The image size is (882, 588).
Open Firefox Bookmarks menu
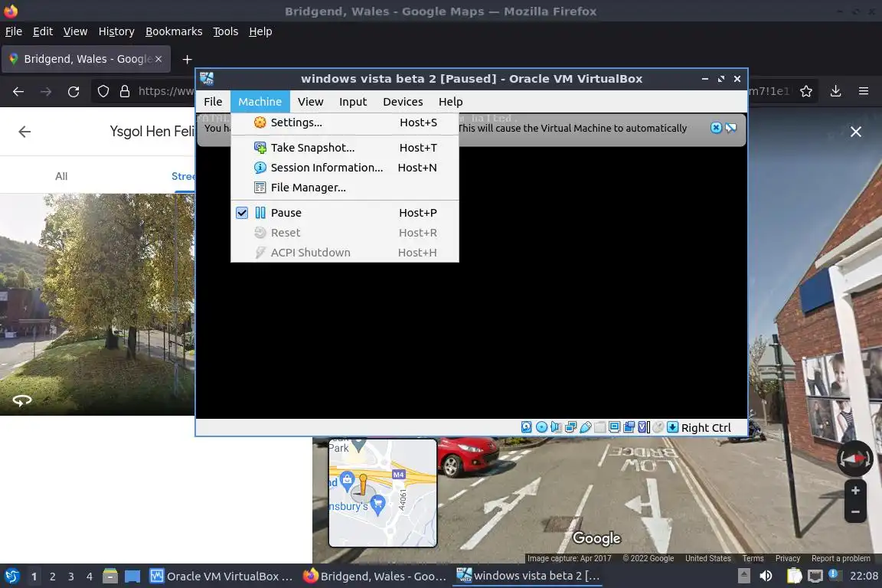pos(174,31)
